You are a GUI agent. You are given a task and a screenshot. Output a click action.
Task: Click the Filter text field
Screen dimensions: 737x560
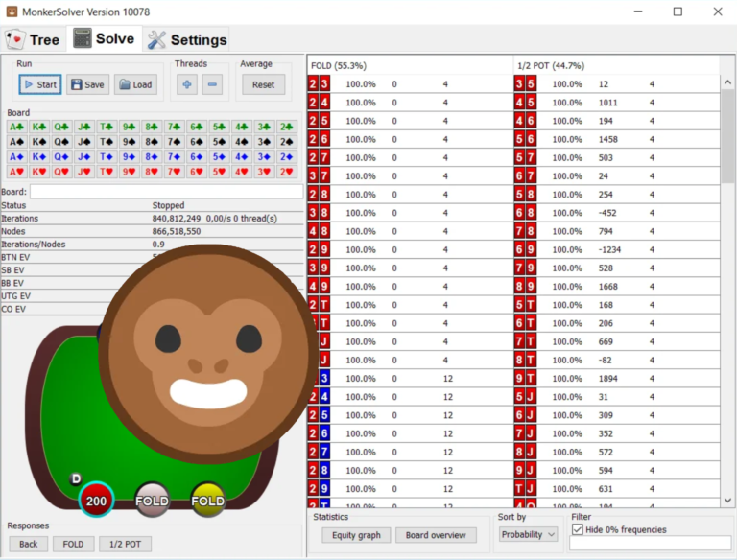(650, 543)
